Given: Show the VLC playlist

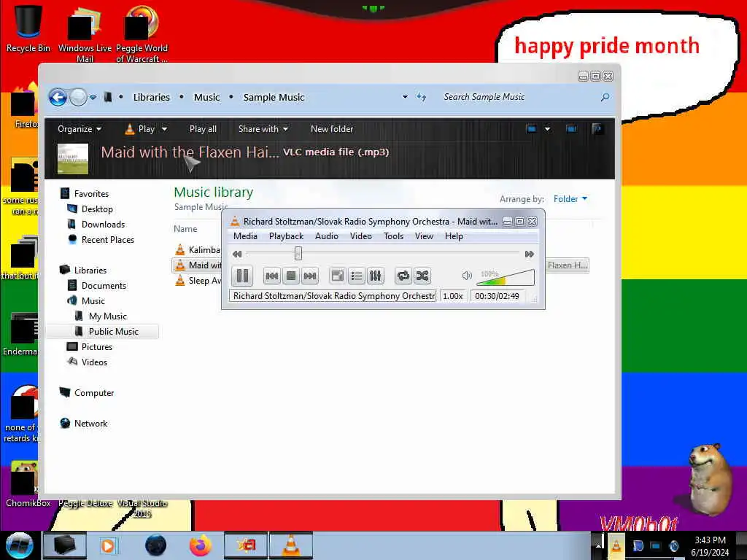Looking at the screenshot, I should pyautogui.click(x=356, y=276).
